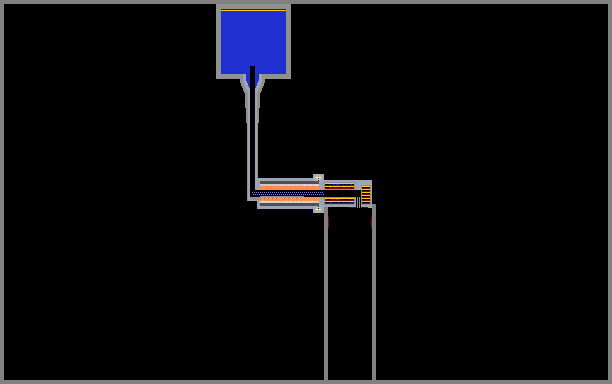Click the vertical yellow-striped stack on right
Screen dimensions: 612x384
366,195
